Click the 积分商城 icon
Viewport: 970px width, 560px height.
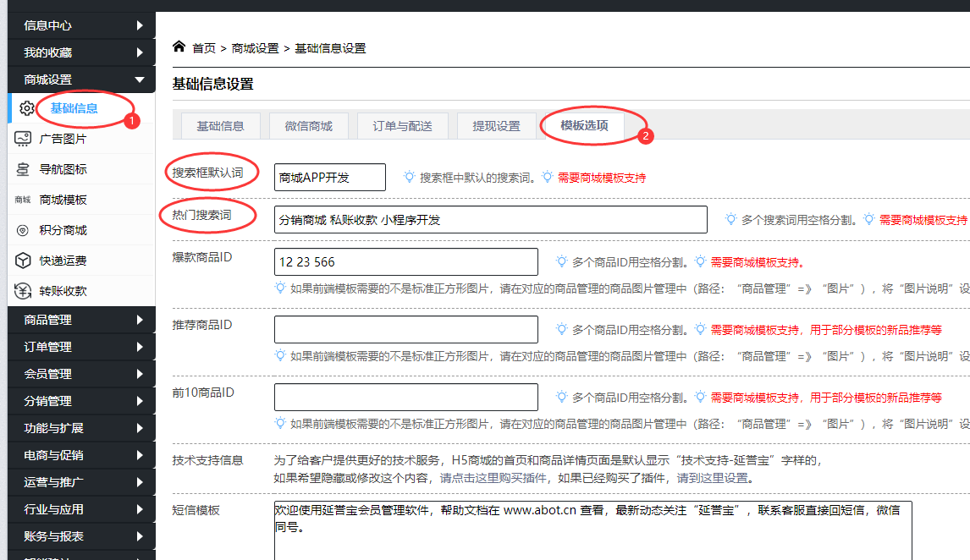[x=23, y=230]
